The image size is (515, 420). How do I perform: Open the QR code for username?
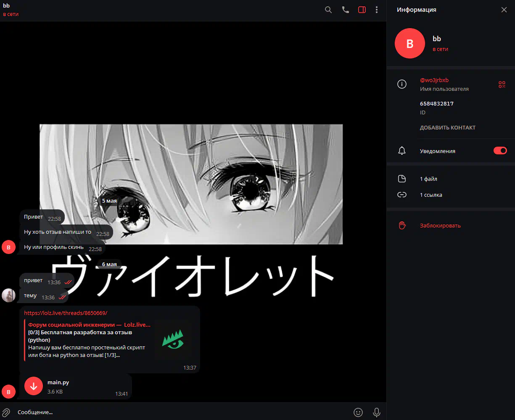pyautogui.click(x=502, y=85)
